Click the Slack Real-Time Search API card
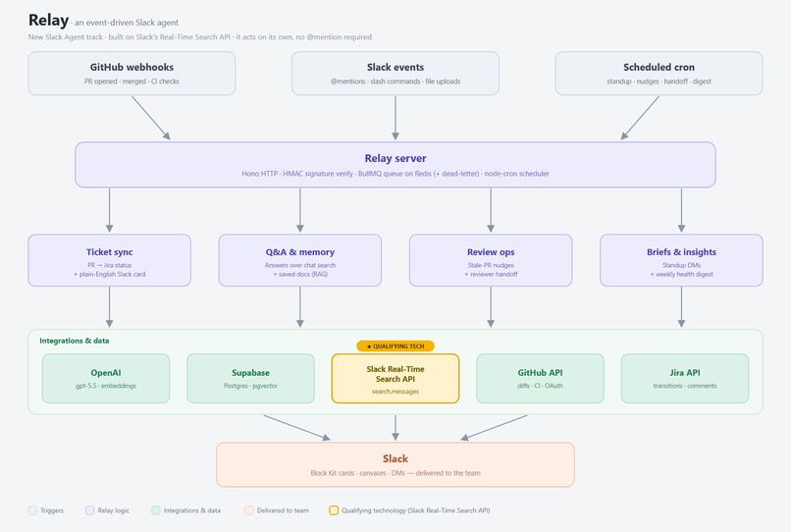 (395, 379)
